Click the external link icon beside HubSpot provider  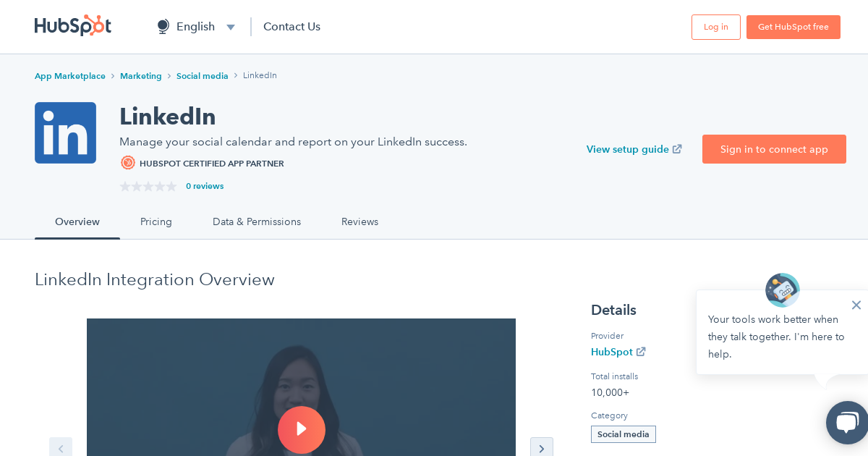[x=641, y=352]
